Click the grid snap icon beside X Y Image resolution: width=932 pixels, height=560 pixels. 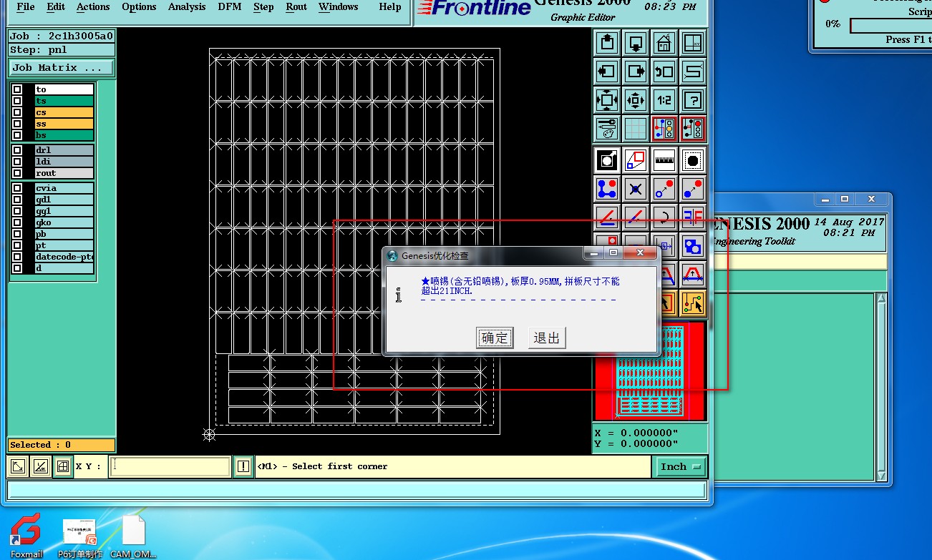(63, 466)
